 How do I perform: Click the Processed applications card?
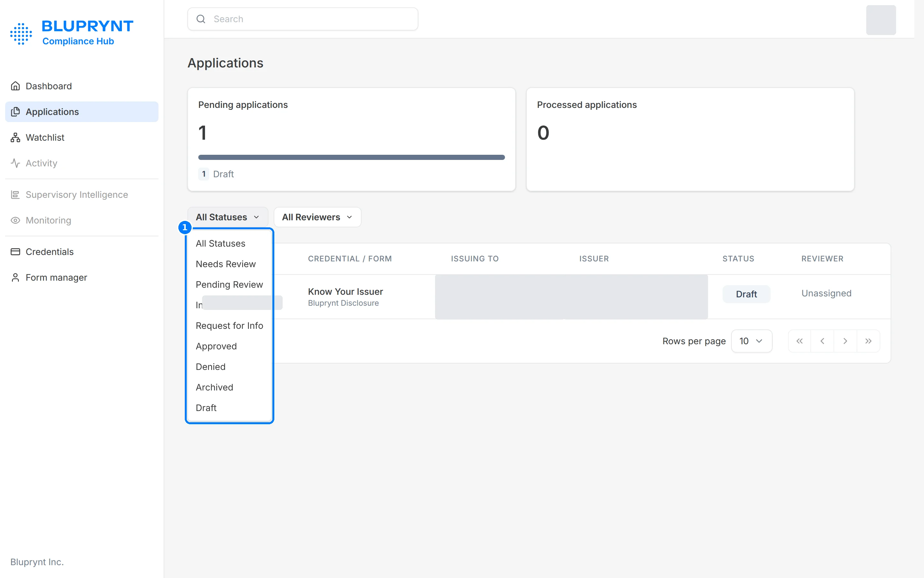point(690,140)
